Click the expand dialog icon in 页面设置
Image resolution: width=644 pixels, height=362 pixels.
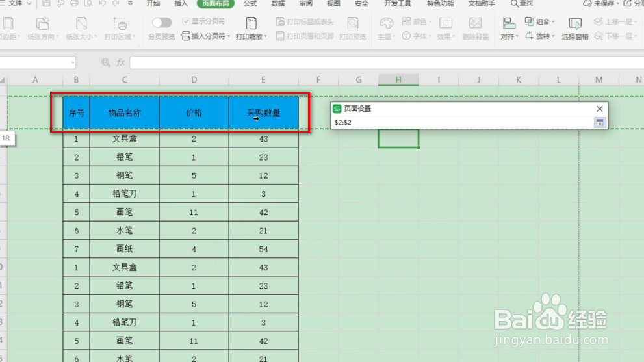pyautogui.click(x=600, y=122)
